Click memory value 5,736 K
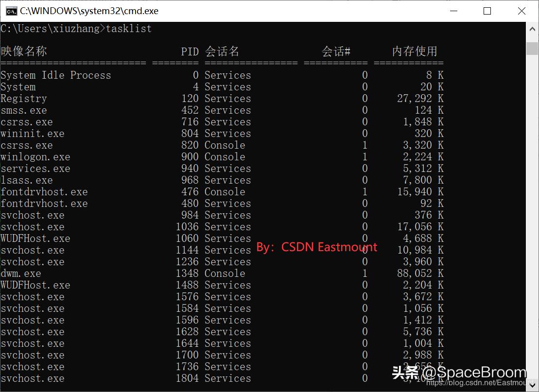 click(x=423, y=332)
